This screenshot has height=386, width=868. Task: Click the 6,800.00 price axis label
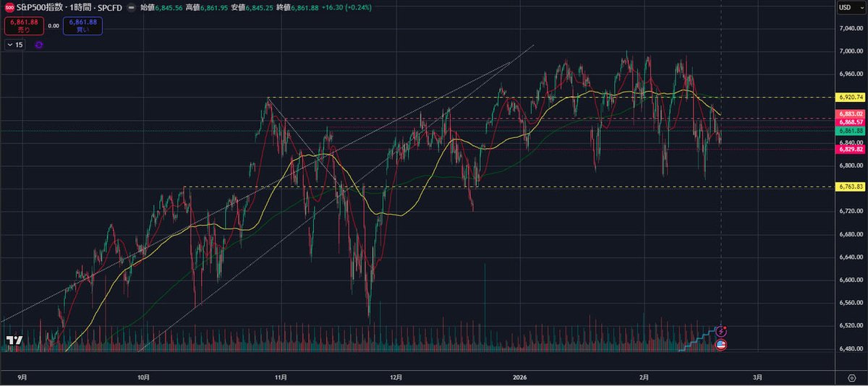coord(852,166)
